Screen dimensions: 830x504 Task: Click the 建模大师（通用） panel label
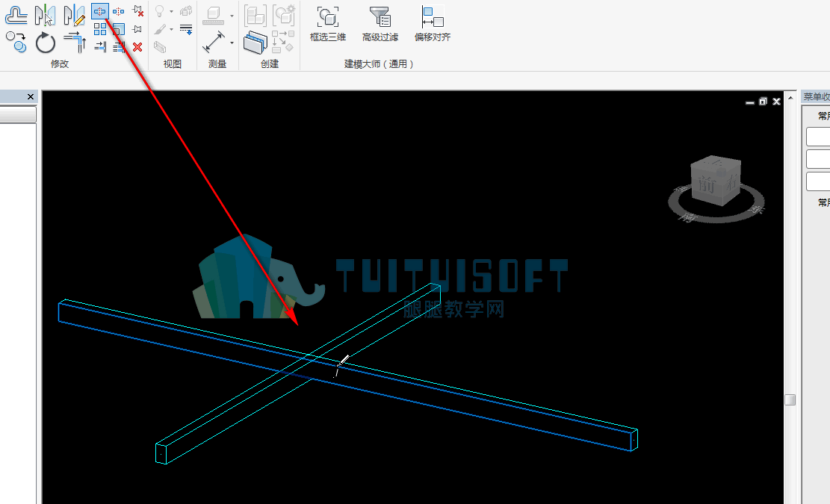coord(379,64)
